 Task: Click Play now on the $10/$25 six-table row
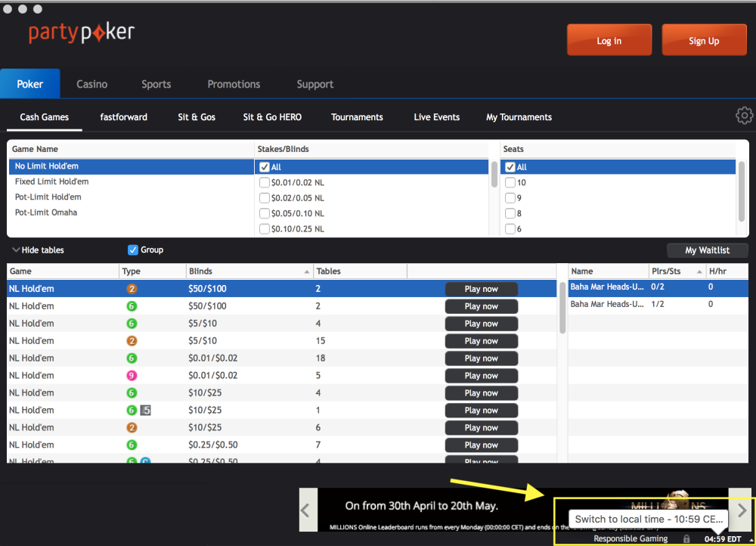481,428
